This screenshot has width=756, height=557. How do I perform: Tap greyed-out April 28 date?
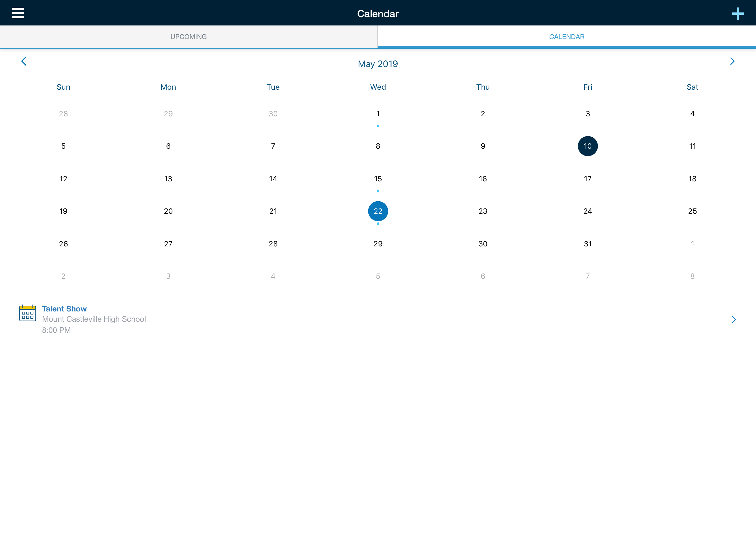pyautogui.click(x=63, y=114)
